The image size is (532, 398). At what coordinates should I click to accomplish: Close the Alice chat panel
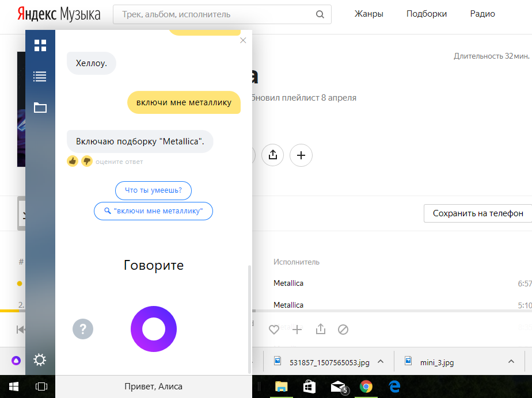click(x=243, y=40)
